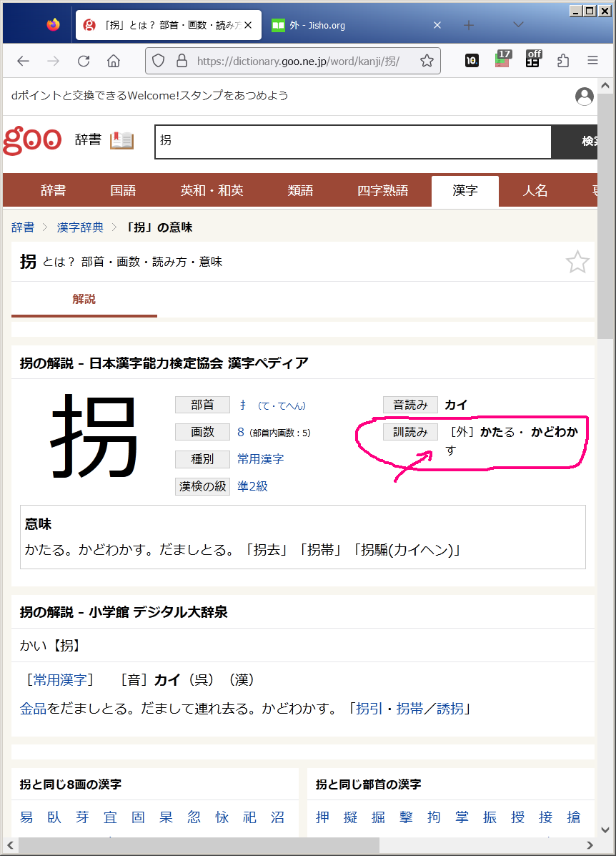Close the 拐 dictionary tab
This screenshot has width=616, height=856.
click(248, 25)
